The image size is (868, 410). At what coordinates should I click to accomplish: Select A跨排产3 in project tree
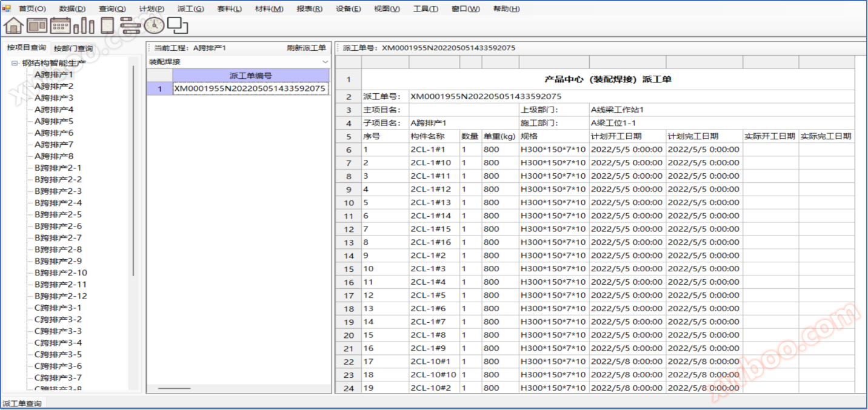[54, 98]
